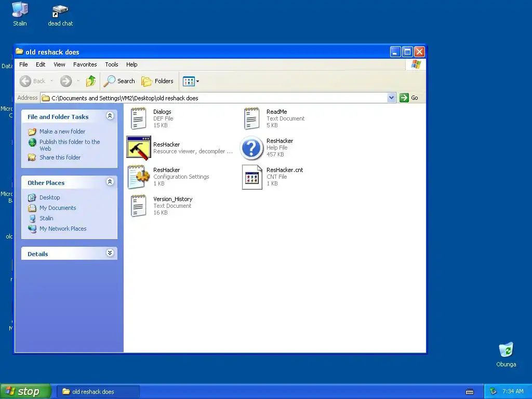Screen dimensions: 532x399
Task: Open the Forward history dropdown arrow
Action: [x=78, y=81]
